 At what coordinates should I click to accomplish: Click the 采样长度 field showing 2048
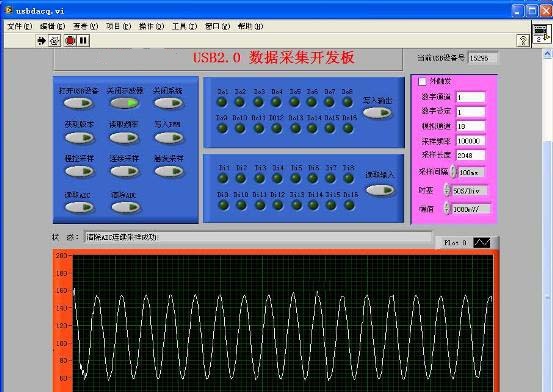471,155
